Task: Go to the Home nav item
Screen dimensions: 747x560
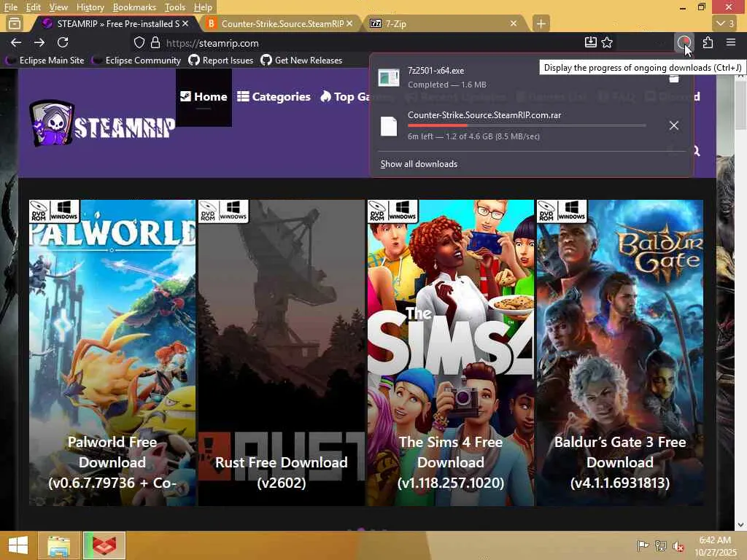Action: [204, 97]
